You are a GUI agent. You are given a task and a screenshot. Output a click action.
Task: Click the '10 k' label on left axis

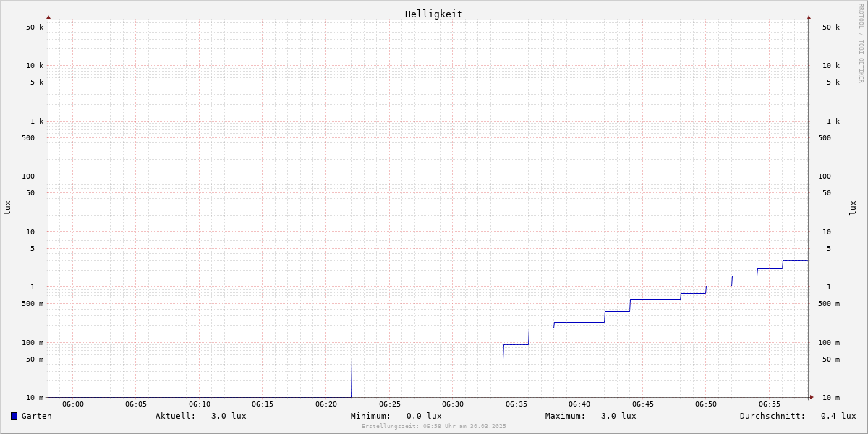(35, 66)
